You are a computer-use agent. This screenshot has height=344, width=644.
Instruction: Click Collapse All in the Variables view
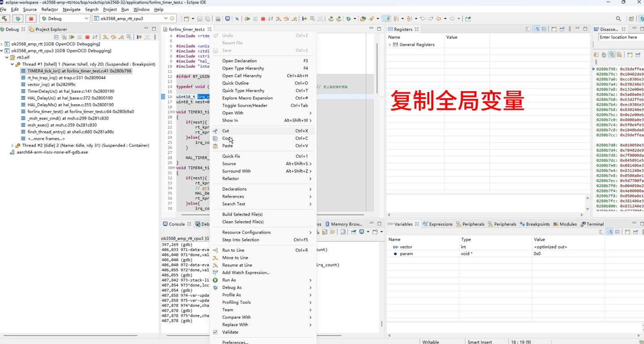click(618, 232)
